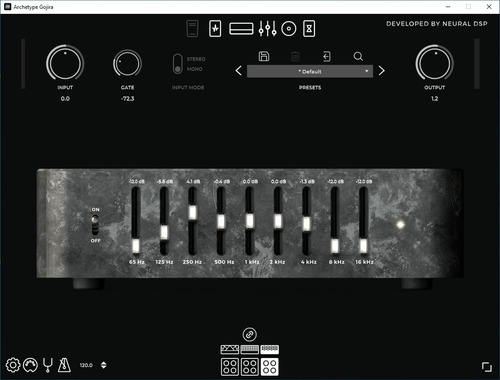Click the resize window icon at bottom right
This screenshot has height=380, width=500.
487,367
